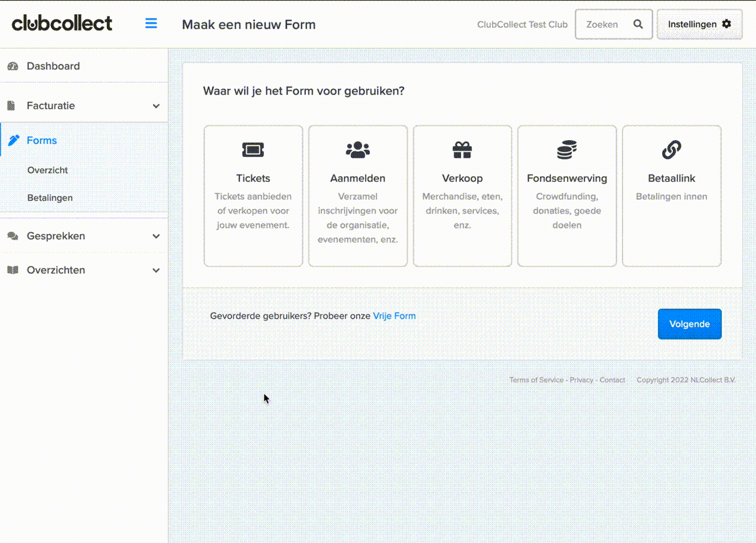
Task: Select the Forms menu item
Action: [84, 141]
